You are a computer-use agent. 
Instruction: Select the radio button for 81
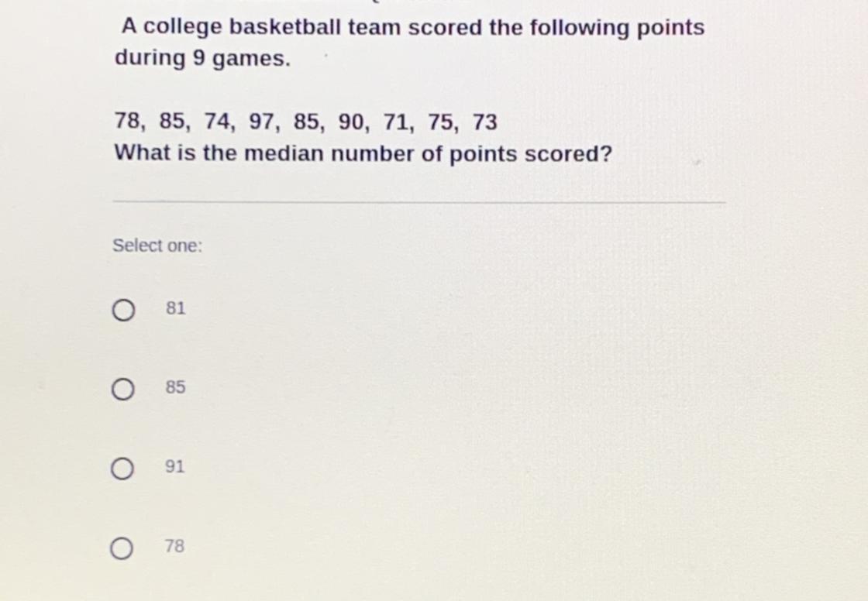tap(122, 311)
